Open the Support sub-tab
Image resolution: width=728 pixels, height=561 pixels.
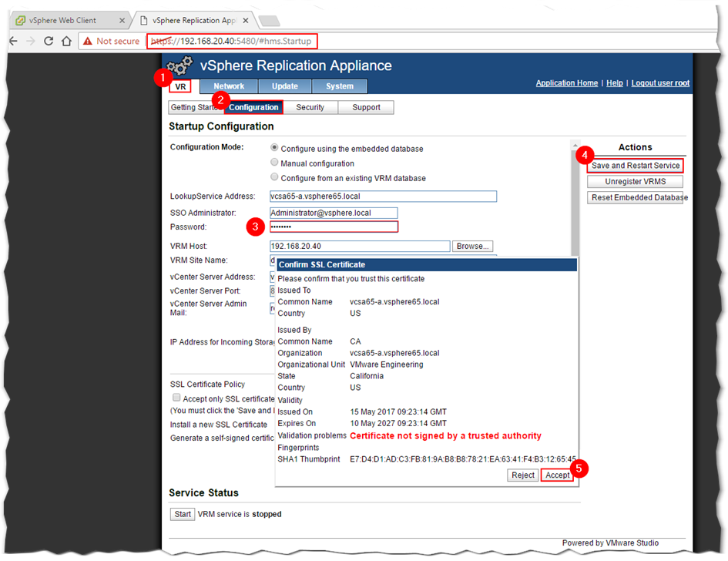pos(366,107)
